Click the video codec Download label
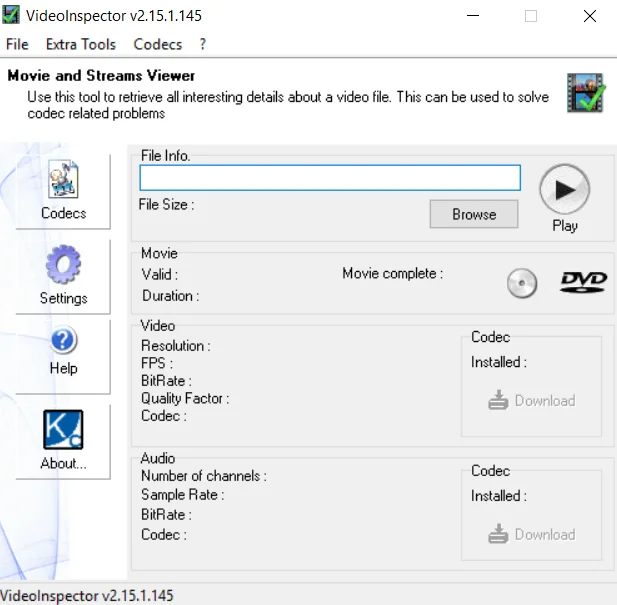The image size is (617, 605). (x=545, y=401)
